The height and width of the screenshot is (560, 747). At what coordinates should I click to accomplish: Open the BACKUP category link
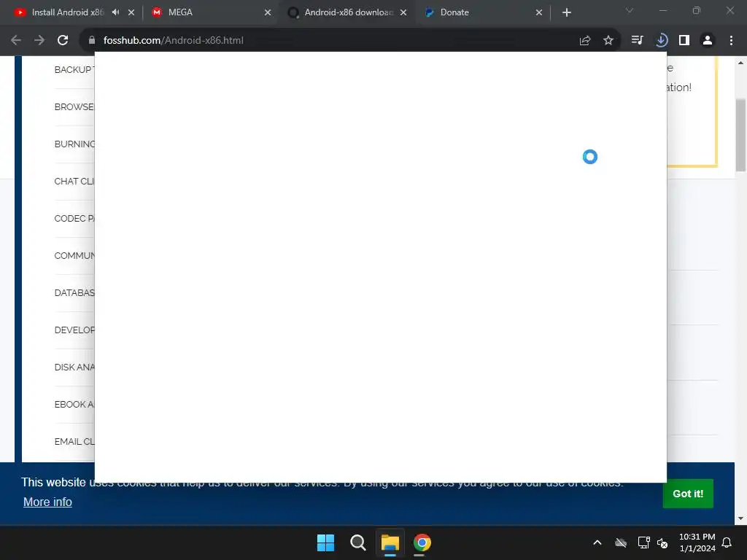point(74,69)
